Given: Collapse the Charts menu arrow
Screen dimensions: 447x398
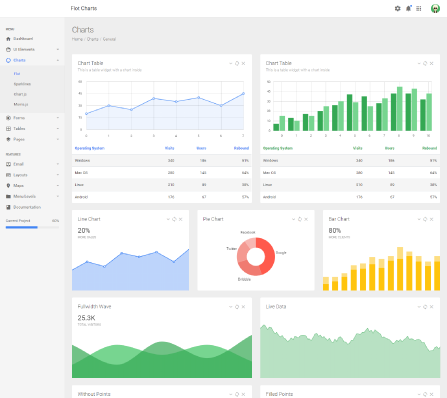Looking at the screenshot, I should 58,60.
